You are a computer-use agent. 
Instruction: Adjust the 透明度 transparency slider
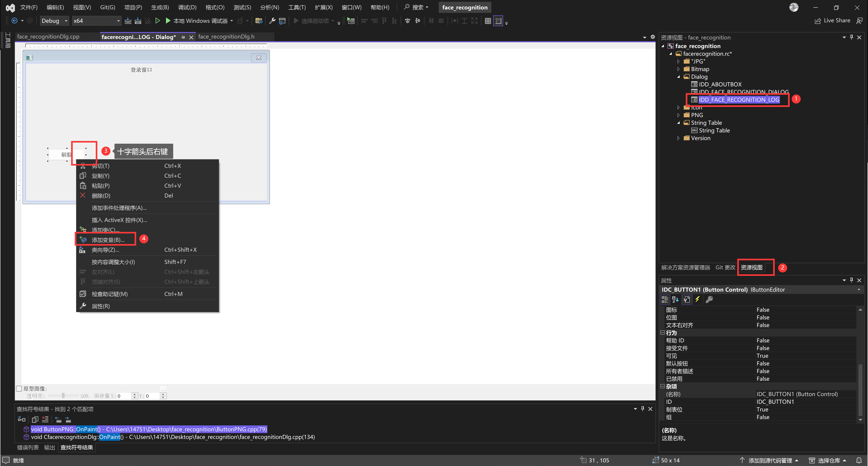63,396
